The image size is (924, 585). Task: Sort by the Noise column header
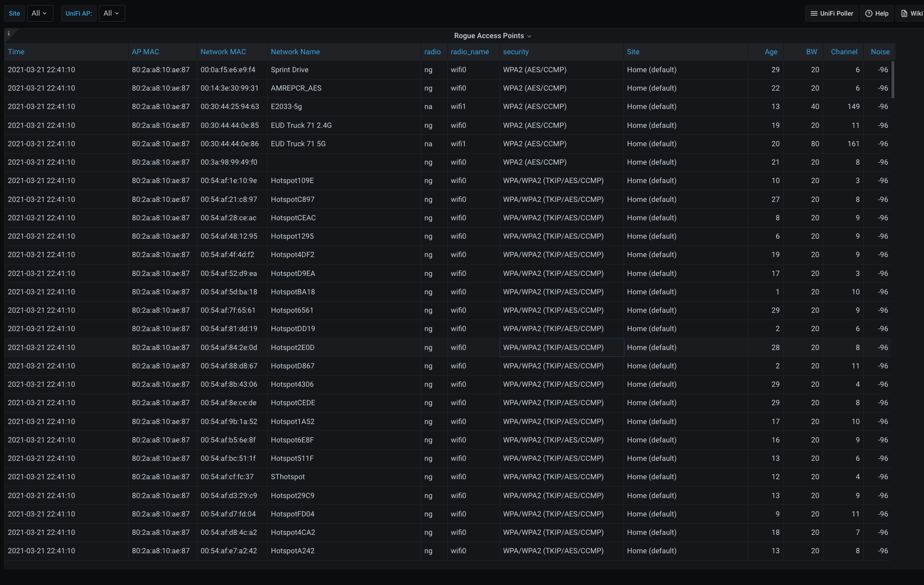pyautogui.click(x=879, y=52)
